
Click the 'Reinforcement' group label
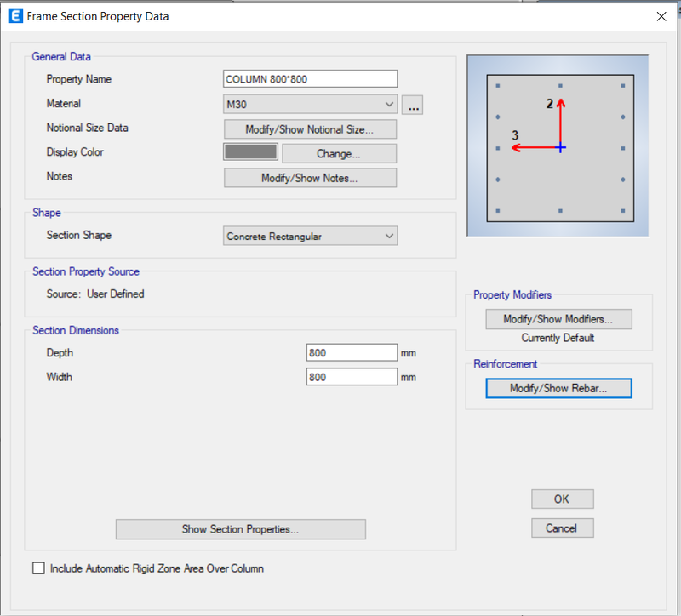pos(505,364)
